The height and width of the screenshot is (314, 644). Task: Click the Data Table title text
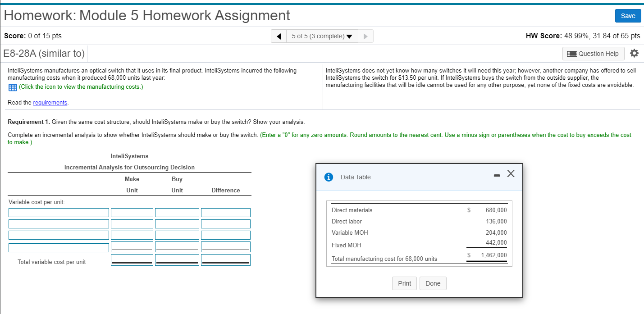(x=356, y=177)
